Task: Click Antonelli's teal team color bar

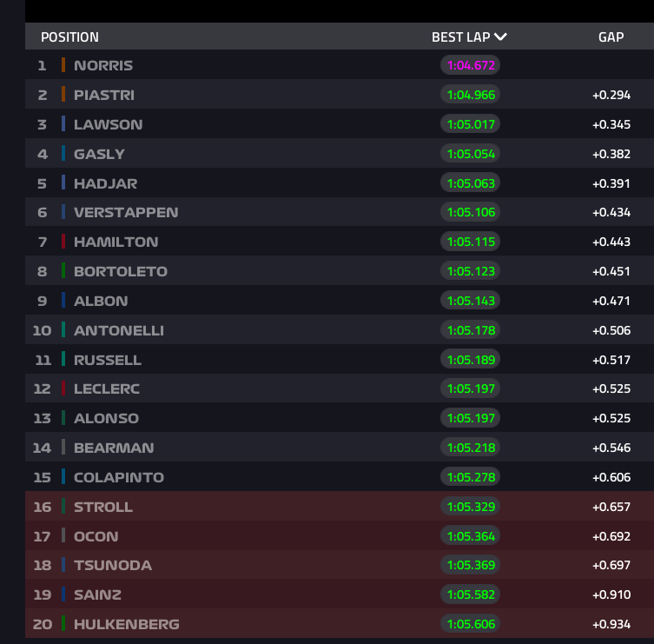Action: [63, 330]
